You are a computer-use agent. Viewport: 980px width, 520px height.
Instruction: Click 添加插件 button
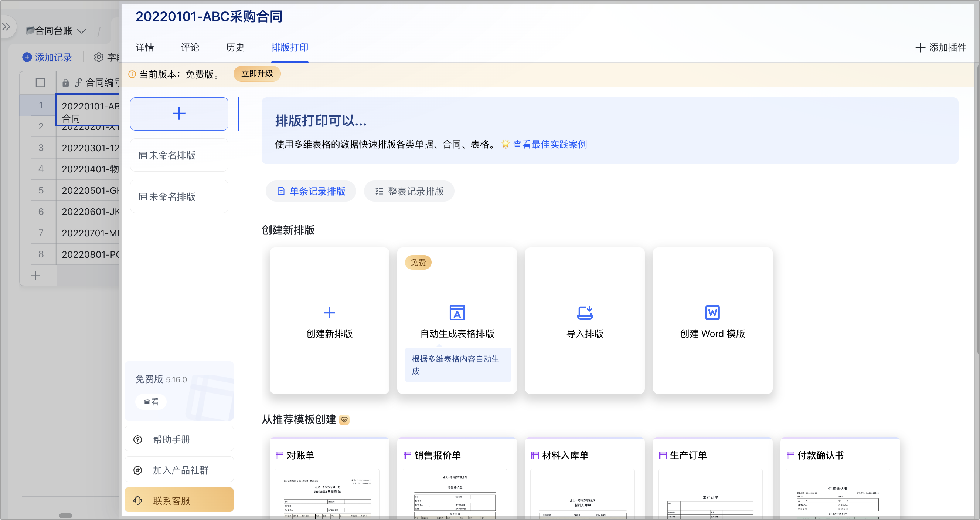(x=940, y=47)
